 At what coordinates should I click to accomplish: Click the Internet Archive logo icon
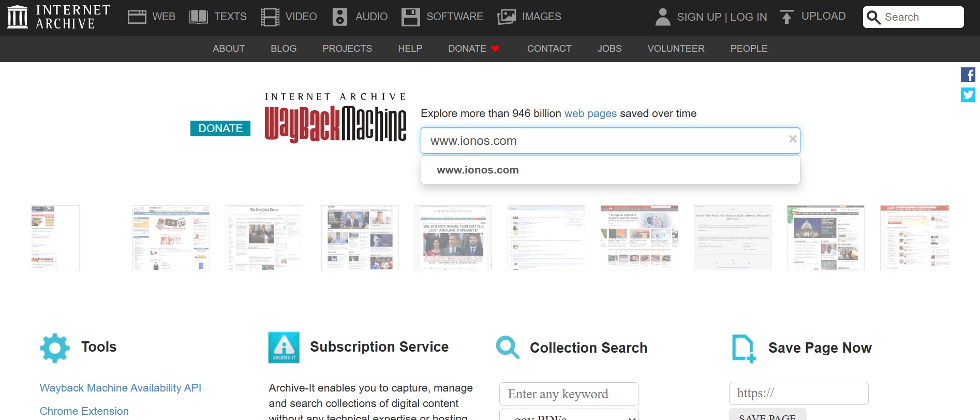(18, 17)
